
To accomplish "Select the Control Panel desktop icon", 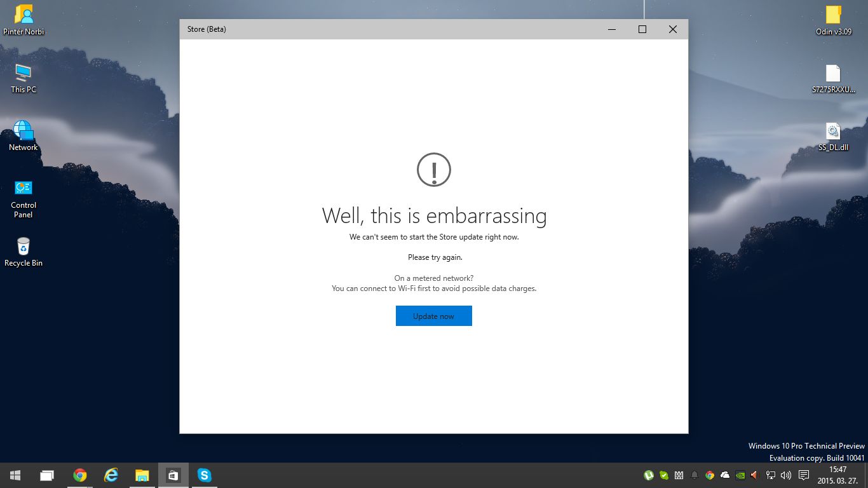I will [24, 199].
